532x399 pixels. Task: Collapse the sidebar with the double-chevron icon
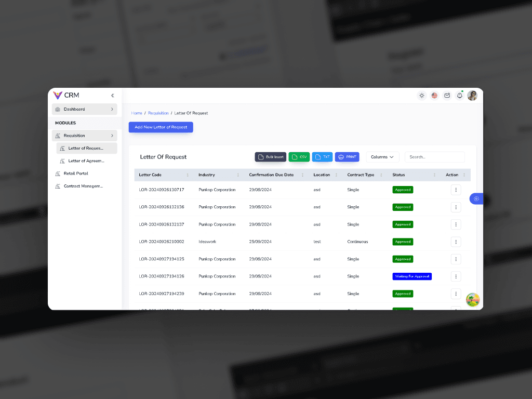point(113,96)
